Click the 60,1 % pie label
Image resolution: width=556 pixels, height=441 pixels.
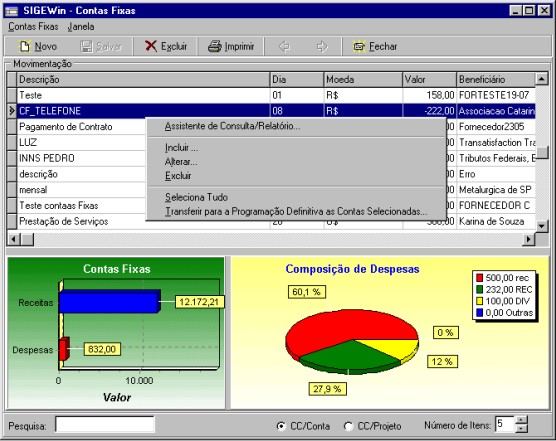(306, 292)
